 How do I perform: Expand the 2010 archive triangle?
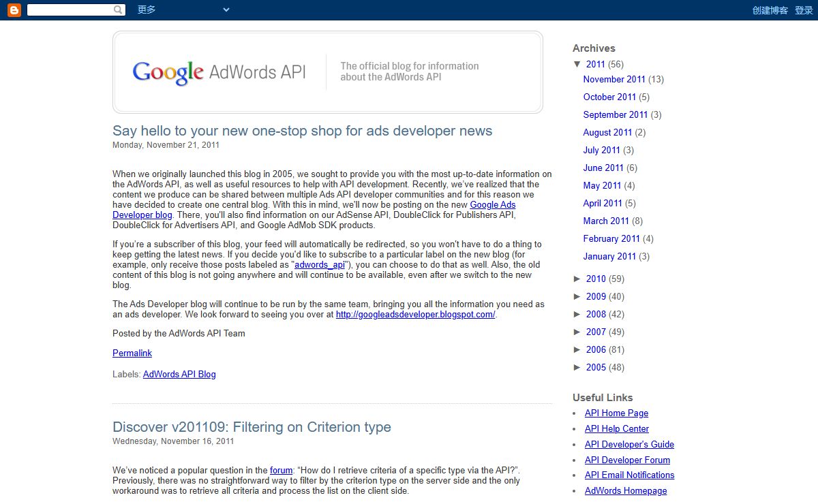point(577,279)
